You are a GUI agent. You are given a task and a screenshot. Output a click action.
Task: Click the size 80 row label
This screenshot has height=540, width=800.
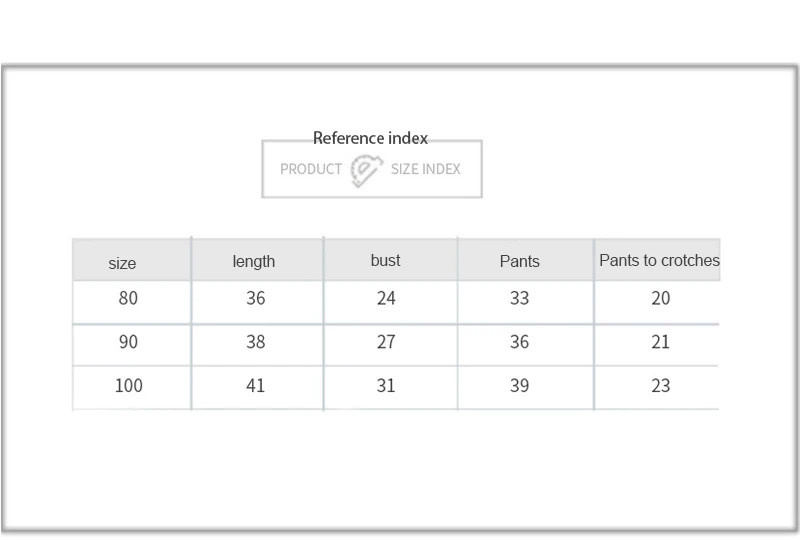coord(128,298)
